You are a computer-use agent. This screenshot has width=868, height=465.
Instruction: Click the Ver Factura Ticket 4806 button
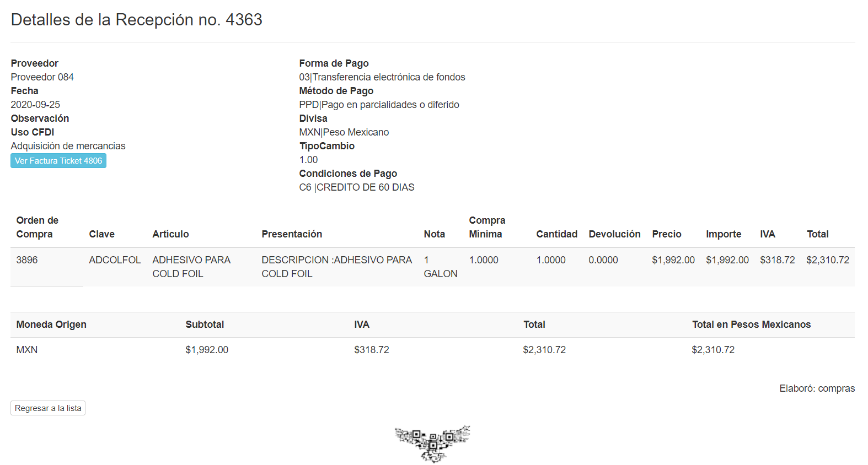tap(58, 161)
